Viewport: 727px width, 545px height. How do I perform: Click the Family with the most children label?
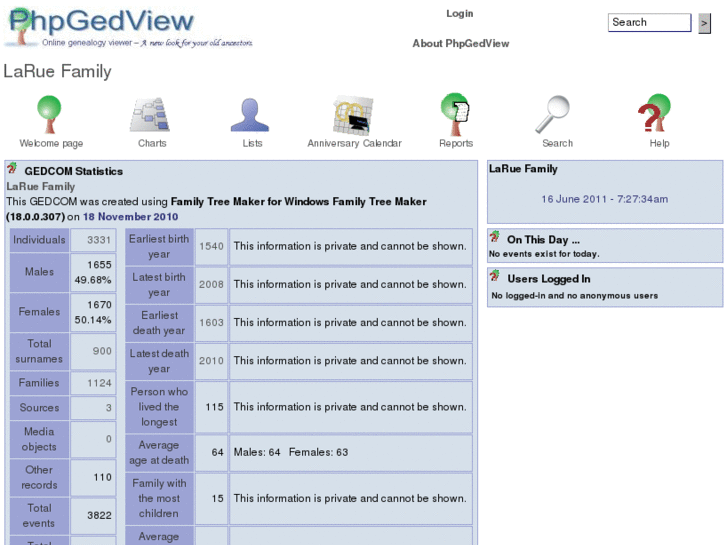coord(159,498)
